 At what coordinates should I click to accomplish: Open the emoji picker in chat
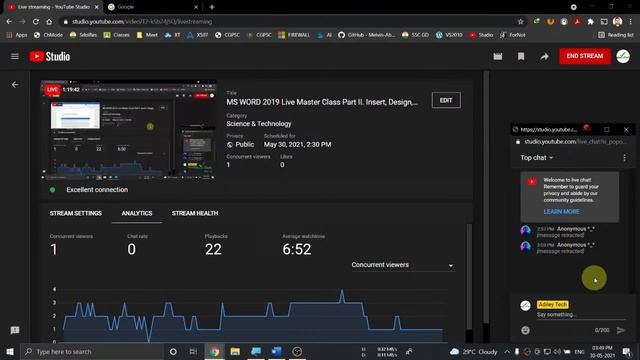[x=525, y=330]
